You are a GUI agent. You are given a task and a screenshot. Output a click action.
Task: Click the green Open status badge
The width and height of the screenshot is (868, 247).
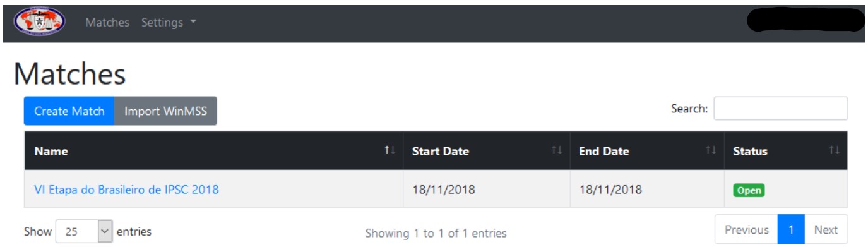tap(749, 190)
